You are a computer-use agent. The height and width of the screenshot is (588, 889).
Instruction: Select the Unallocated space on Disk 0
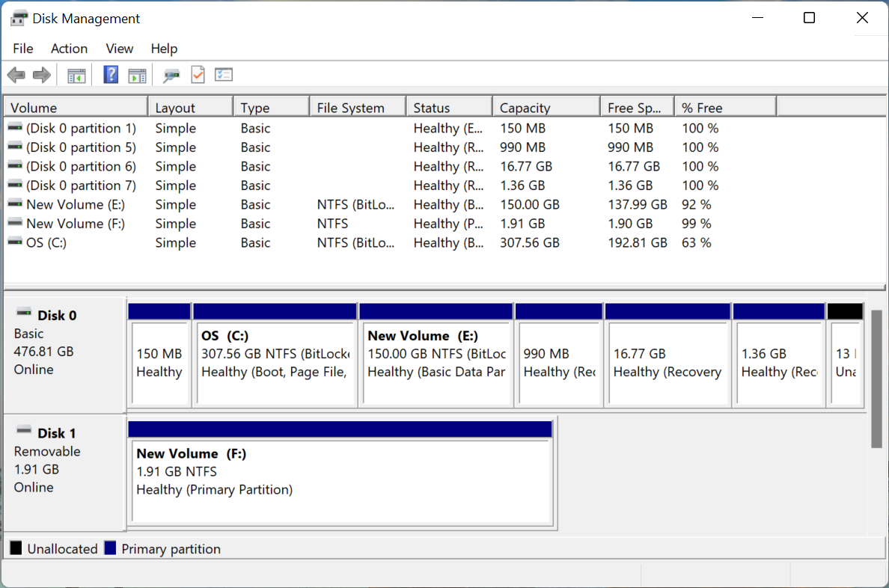coord(847,359)
